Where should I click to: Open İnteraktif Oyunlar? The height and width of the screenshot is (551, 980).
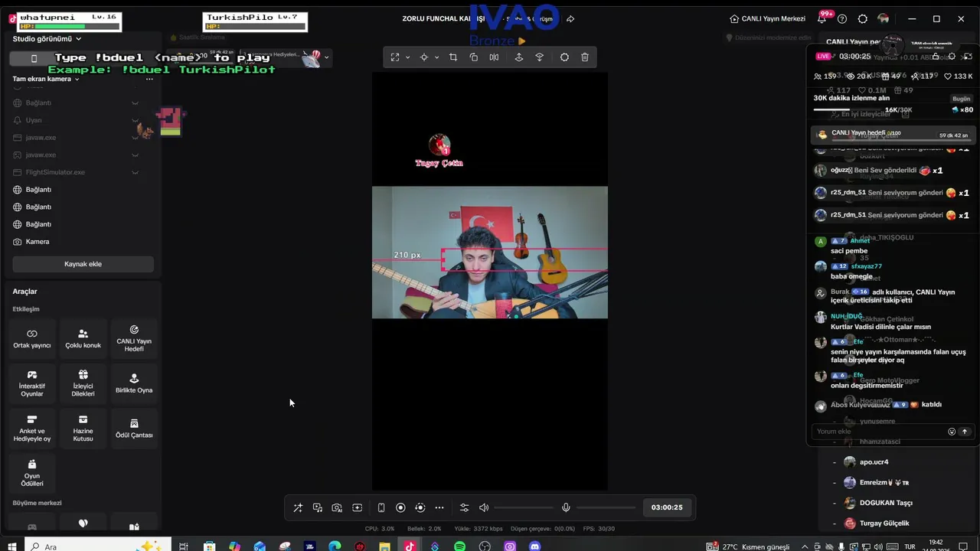pyautogui.click(x=32, y=383)
